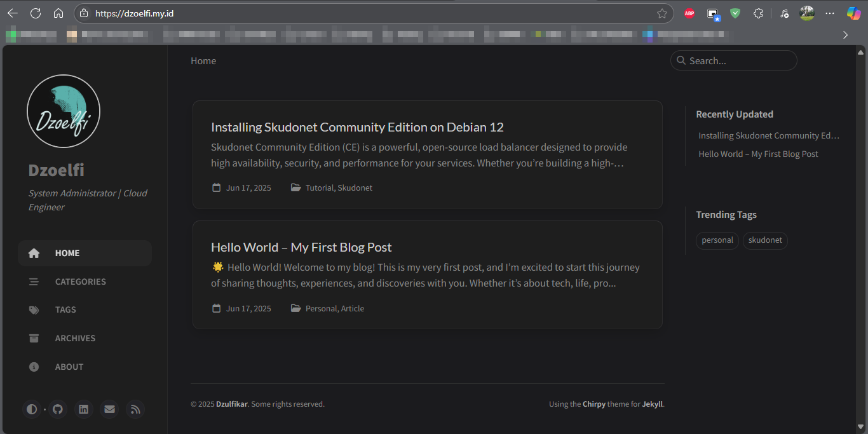Launch Copilot from the browser toolbar
The image size is (868, 434).
[x=853, y=13]
